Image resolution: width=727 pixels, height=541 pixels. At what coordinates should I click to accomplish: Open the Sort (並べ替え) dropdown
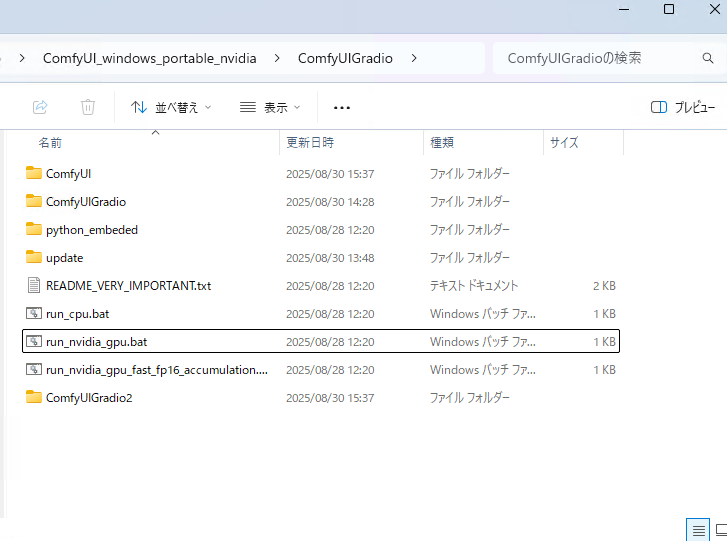coord(171,108)
